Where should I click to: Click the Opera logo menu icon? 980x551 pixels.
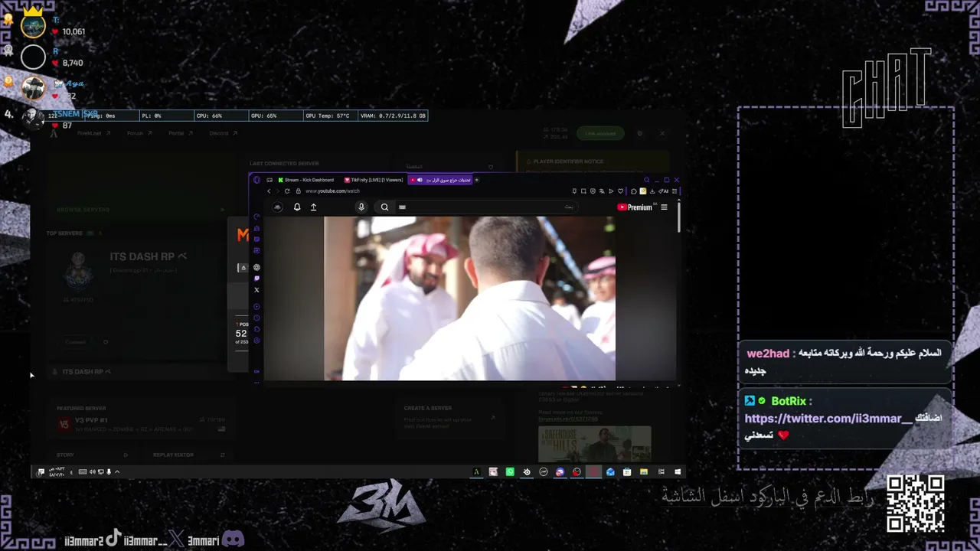click(x=256, y=180)
